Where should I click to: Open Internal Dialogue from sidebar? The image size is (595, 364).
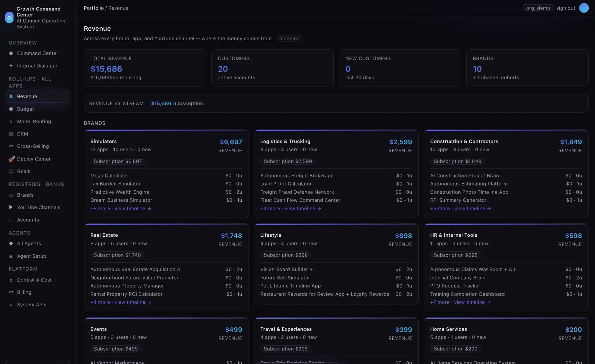click(x=37, y=66)
